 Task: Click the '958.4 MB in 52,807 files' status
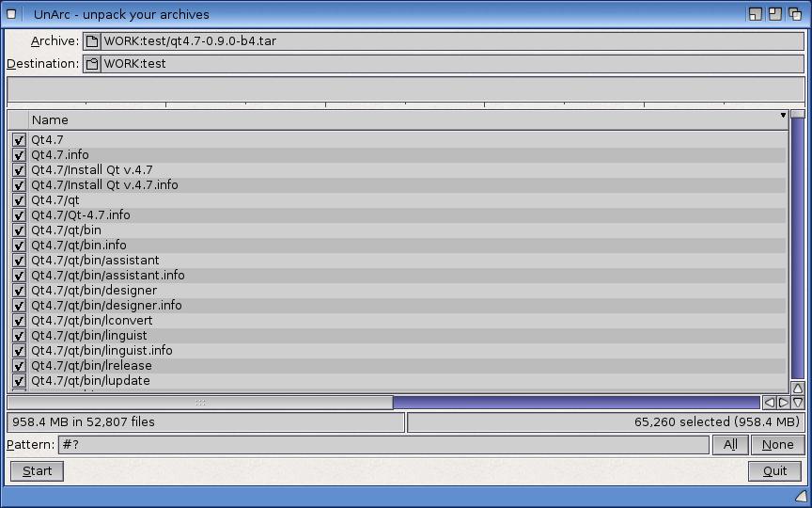(206, 422)
